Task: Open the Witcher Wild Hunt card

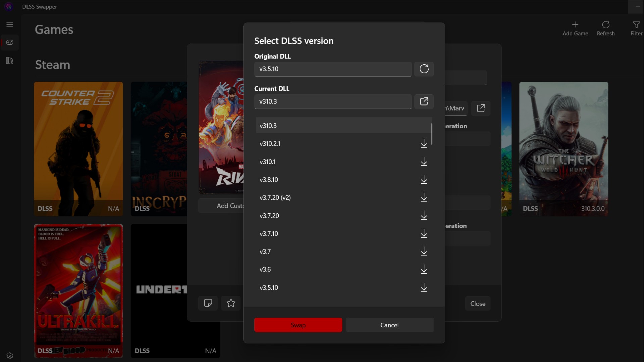Action: click(563, 149)
